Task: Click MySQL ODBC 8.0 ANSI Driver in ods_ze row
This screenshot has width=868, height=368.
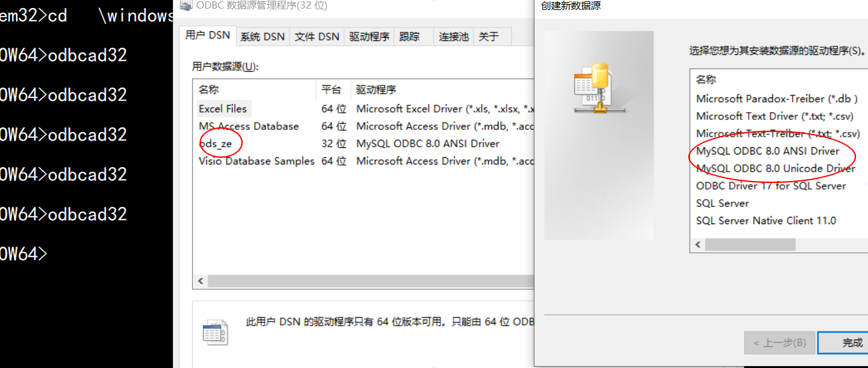Action: (428, 143)
